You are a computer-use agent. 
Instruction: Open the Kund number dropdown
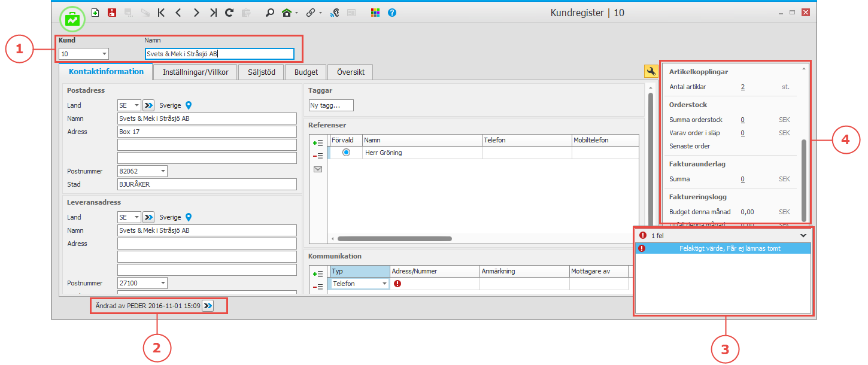(104, 54)
